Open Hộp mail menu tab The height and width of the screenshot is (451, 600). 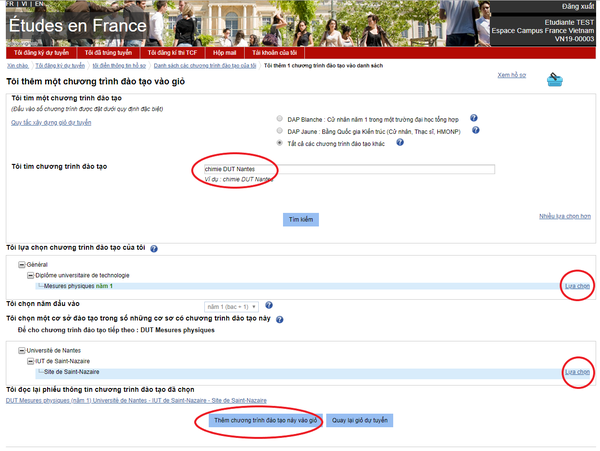pyautogui.click(x=225, y=53)
